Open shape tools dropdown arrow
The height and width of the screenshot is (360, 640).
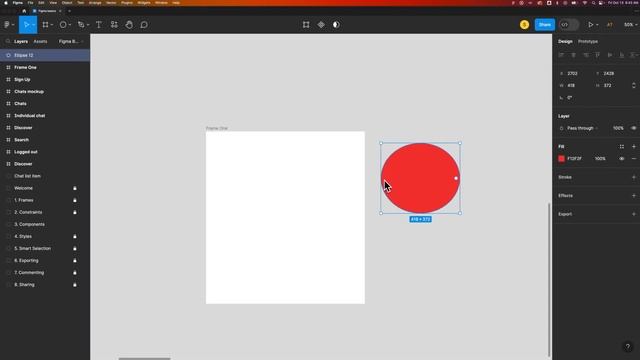tap(70, 25)
